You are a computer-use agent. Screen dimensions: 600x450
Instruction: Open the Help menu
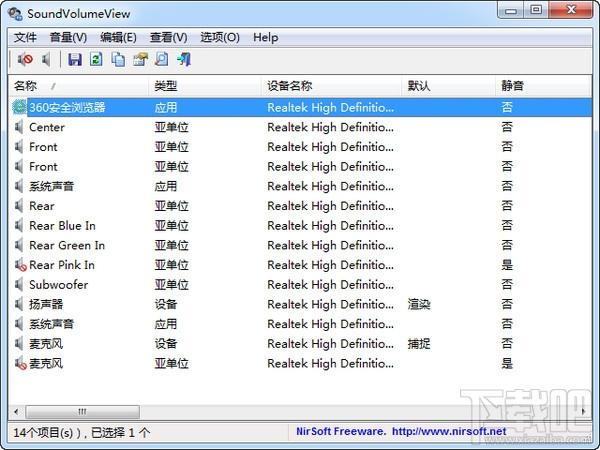click(266, 38)
